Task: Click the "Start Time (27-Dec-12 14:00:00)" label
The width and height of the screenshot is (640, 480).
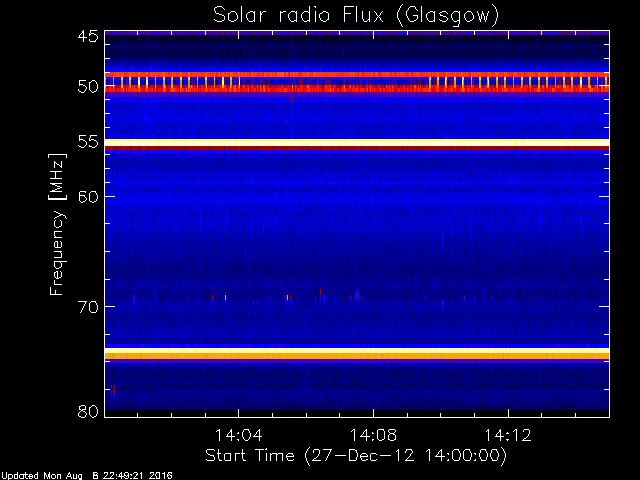Action: point(356,456)
